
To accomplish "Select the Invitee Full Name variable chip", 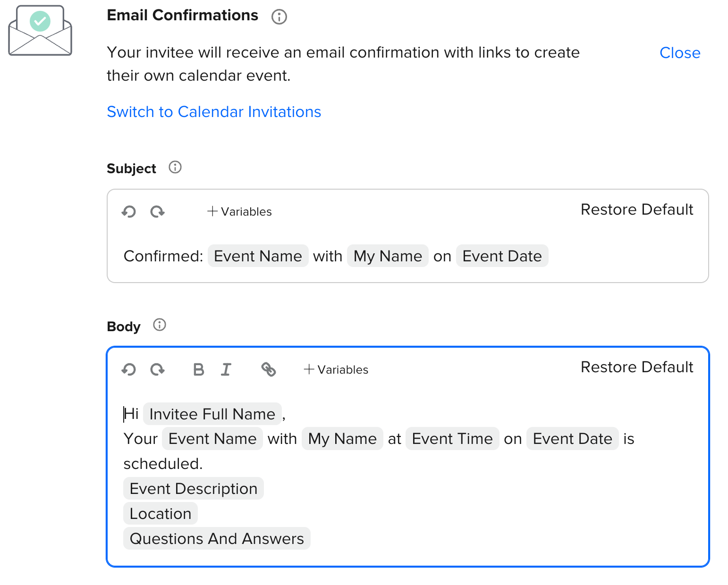I will tap(212, 414).
